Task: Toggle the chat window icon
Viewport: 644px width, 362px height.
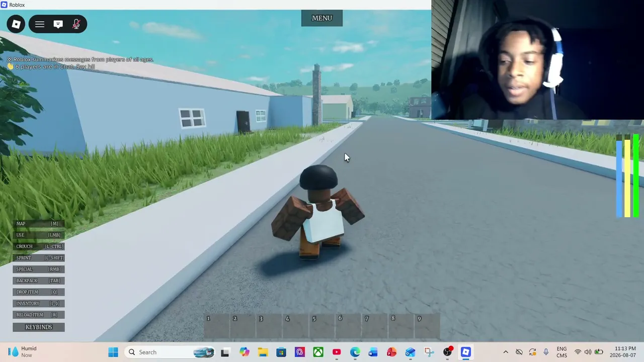Action: (58, 24)
